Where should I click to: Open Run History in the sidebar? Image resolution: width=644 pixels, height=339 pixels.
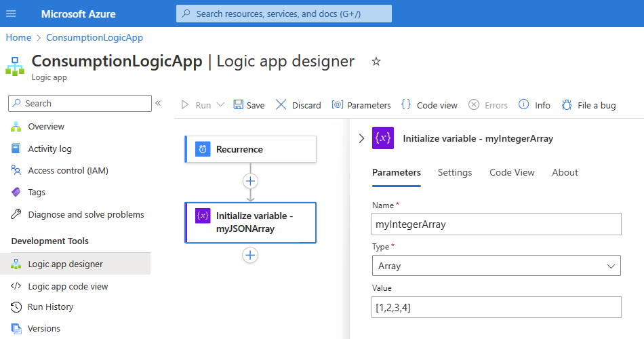tap(50, 306)
